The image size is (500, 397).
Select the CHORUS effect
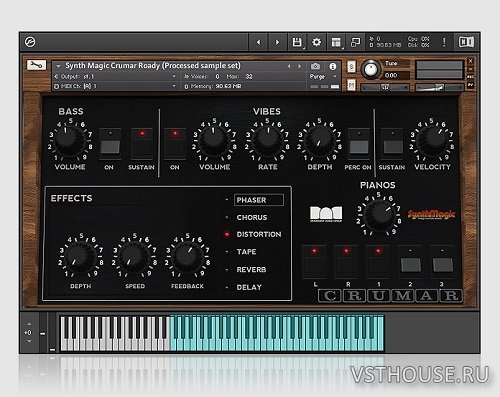[252, 217]
